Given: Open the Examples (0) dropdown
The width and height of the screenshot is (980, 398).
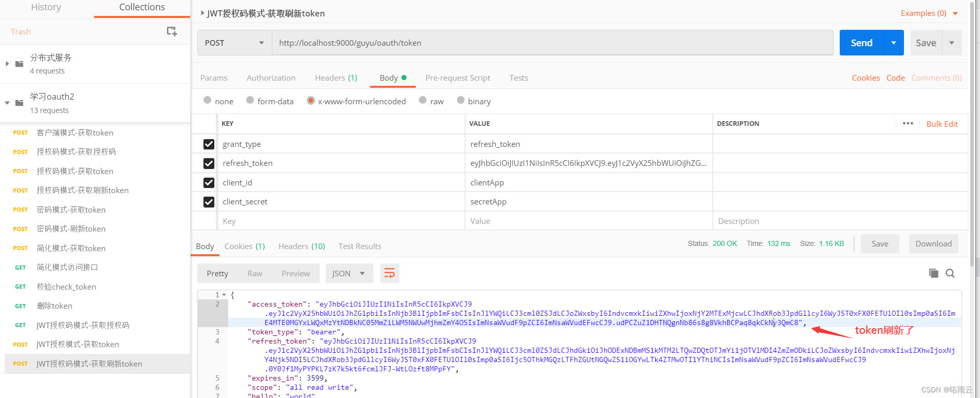Looking at the screenshot, I should click(929, 13).
